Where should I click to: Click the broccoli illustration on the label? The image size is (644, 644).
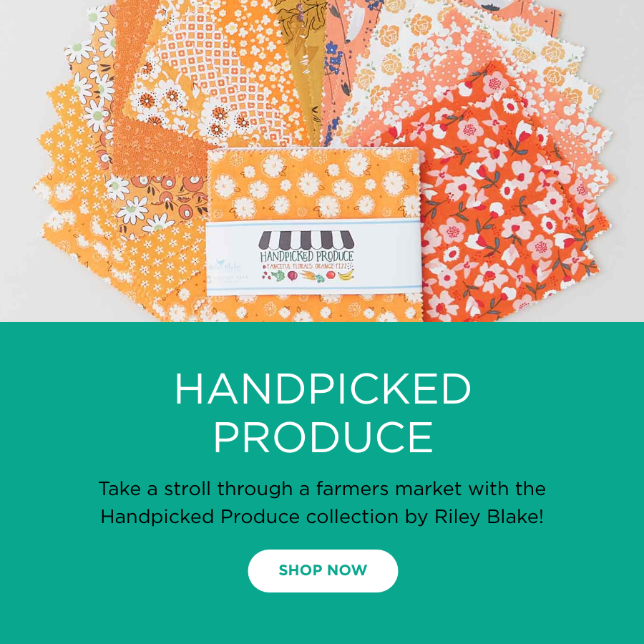pyautogui.click(x=278, y=275)
